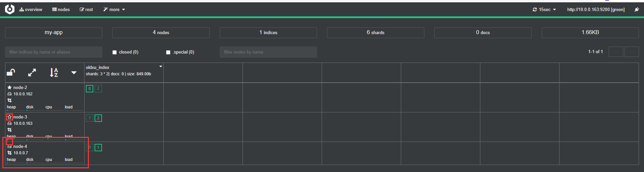Select primary shard 1 on node-4

click(98, 148)
